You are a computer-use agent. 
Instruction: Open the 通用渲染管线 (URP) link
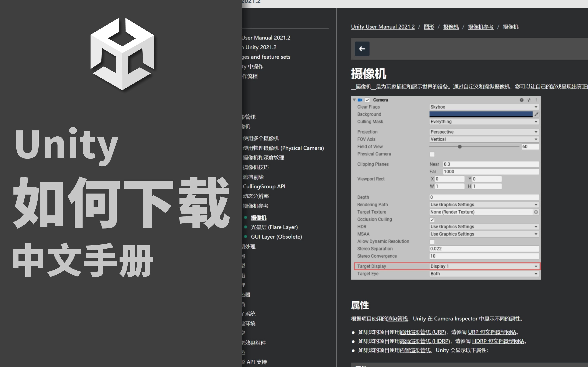coord(422,332)
